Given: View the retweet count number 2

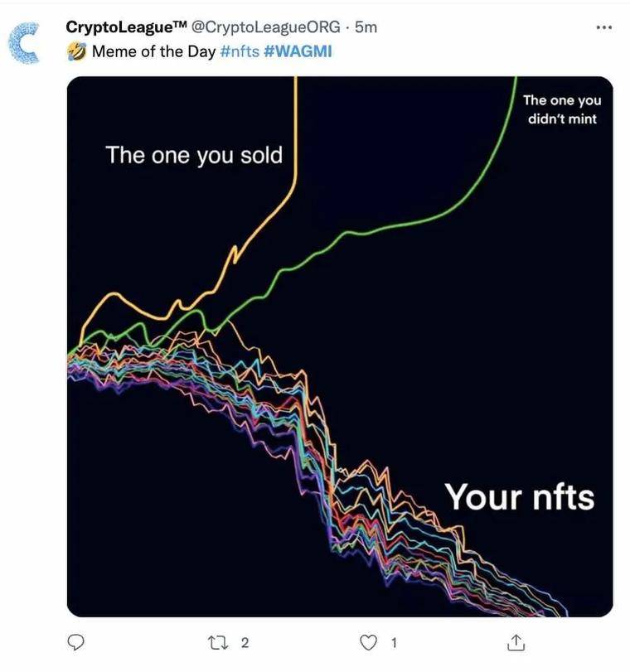Looking at the screenshot, I should (245, 642).
